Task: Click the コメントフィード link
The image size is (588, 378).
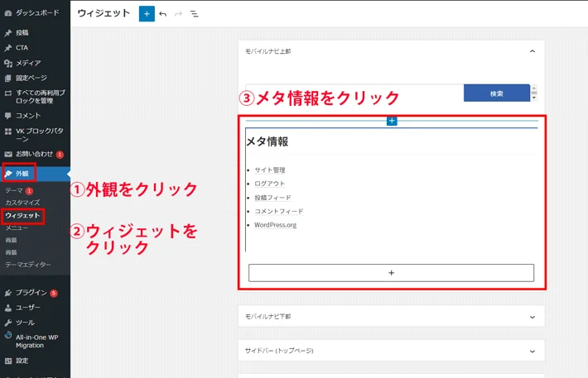Action: pos(278,211)
